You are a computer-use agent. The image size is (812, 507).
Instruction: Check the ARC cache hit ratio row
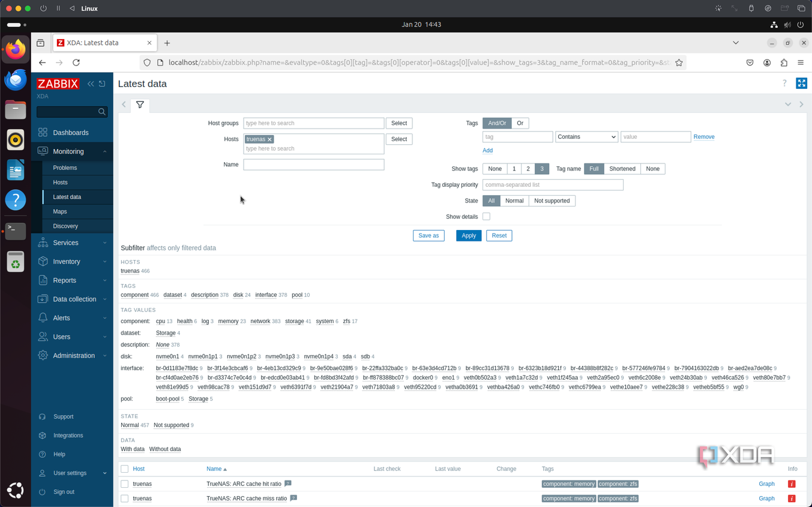pyautogui.click(x=125, y=484)
